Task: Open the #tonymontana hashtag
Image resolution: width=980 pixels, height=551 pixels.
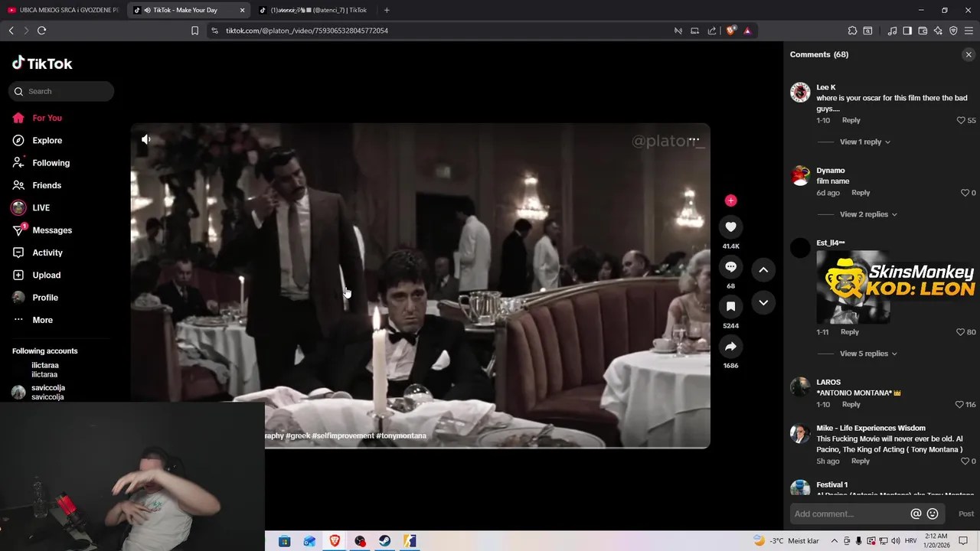Action: tap(401, 435)
